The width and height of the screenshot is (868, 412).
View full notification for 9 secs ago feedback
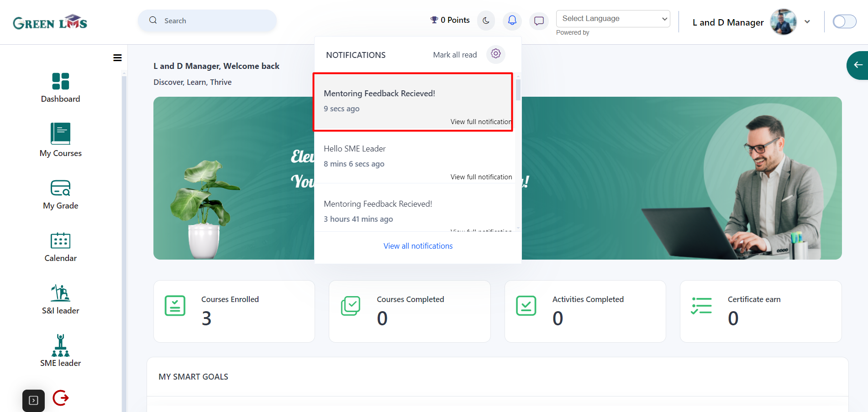pos(481,122)
